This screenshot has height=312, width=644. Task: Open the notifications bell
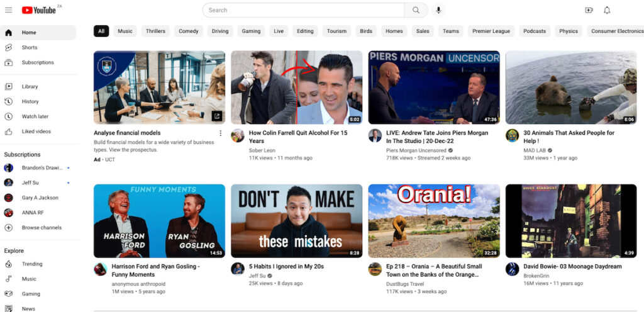(x=607, y=10)
